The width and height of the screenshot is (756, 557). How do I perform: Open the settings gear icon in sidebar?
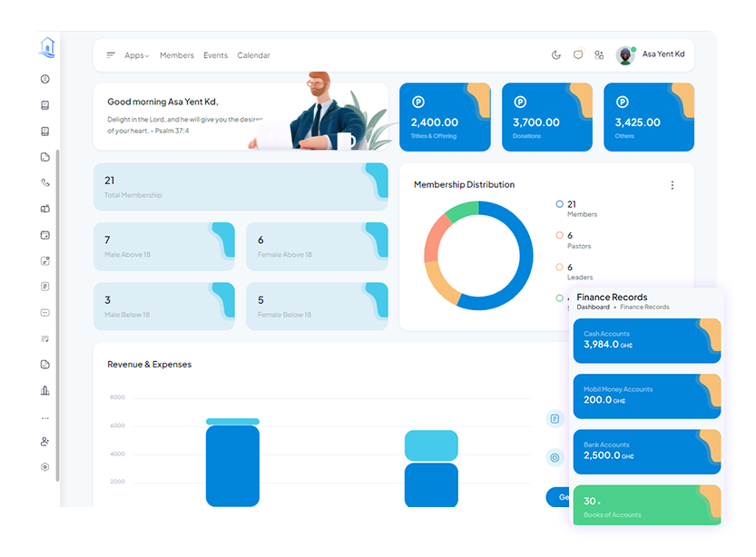[45, 467]
